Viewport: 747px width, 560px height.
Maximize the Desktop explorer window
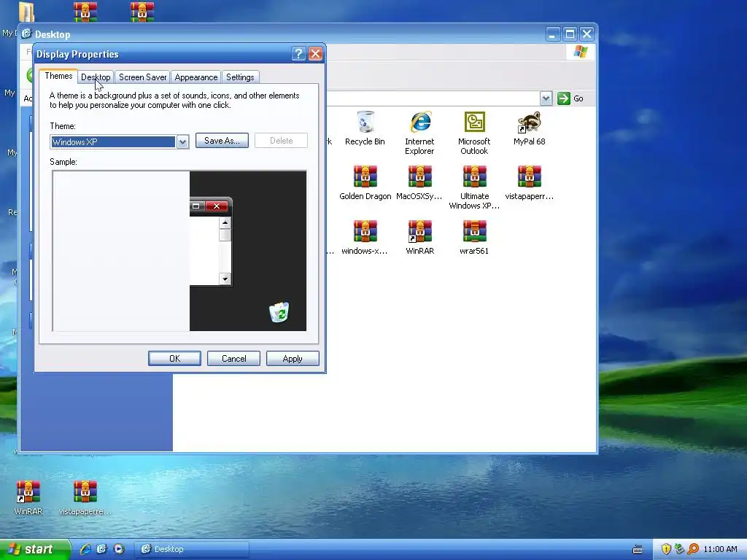click(x=570, y=34)
